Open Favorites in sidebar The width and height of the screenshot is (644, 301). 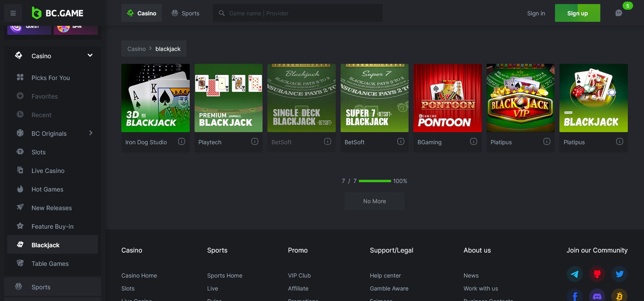click(53, 96)
